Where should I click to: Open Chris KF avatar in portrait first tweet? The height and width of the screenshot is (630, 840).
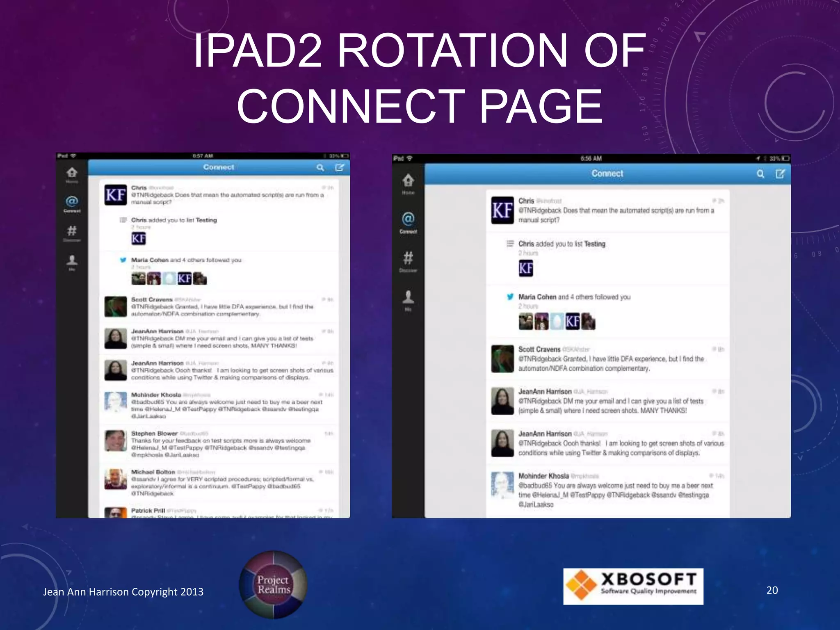116,194
